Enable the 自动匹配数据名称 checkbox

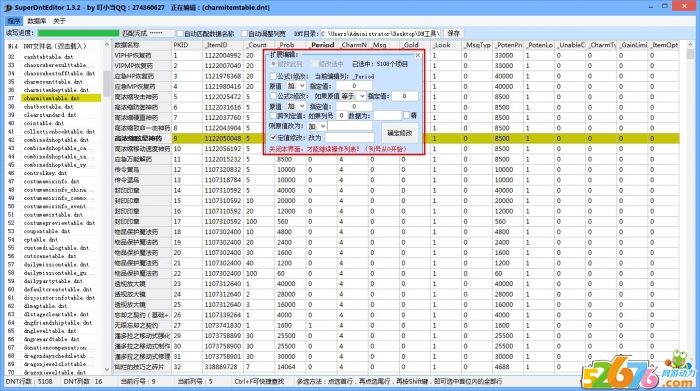[180, 33]
